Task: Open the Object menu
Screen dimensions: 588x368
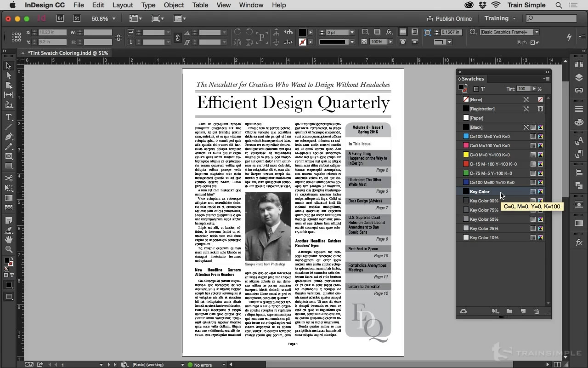Action: (174, 5)
